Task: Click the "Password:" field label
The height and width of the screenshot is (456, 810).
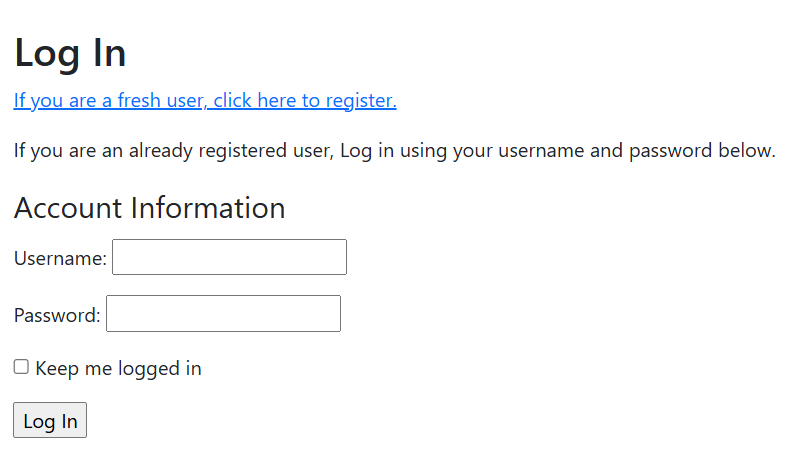Action: tap(57, 315)
